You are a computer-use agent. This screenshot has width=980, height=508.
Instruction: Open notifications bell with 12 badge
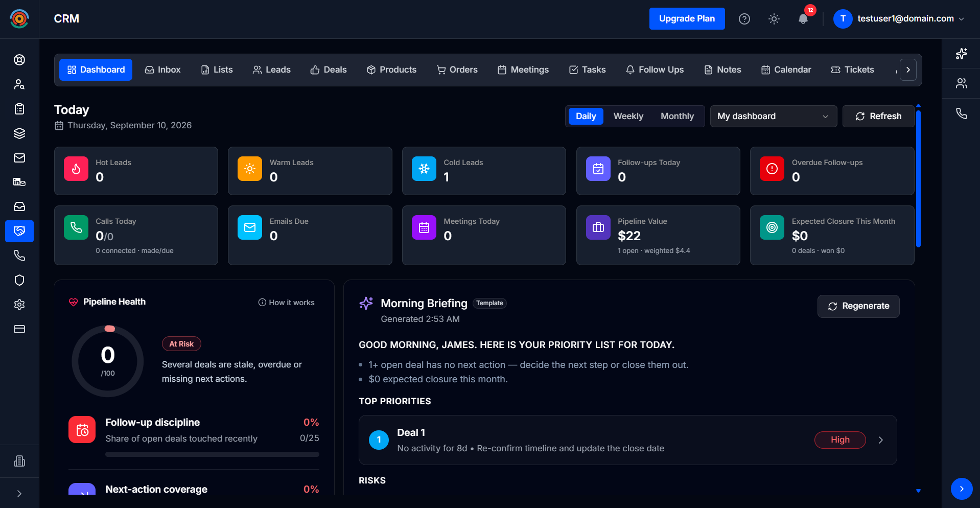pyautogui.click(x=804, y=19)
